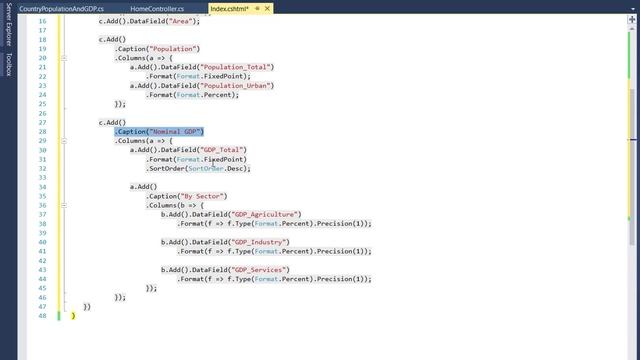
Task: Click c.Add() on line 27
Action: coord(112,122)
